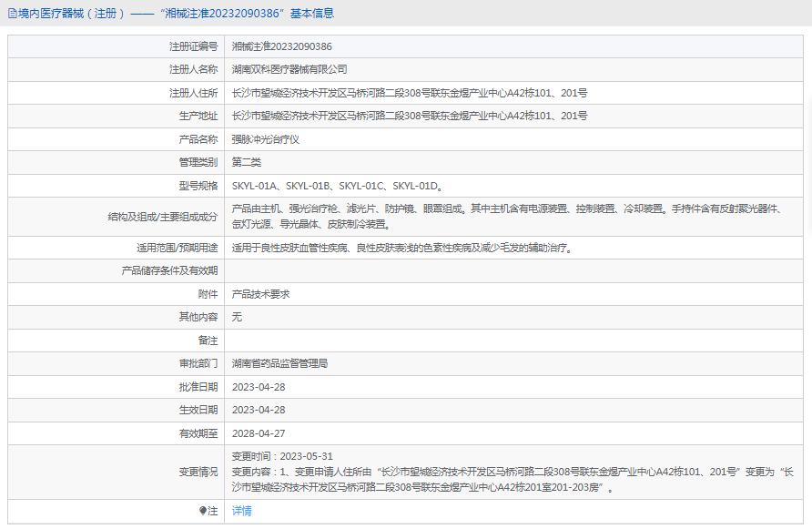Click the 无 value in 其他内容 row
Image resolution: width=812 pixels, height=529 pixels.
coord(237,317)
